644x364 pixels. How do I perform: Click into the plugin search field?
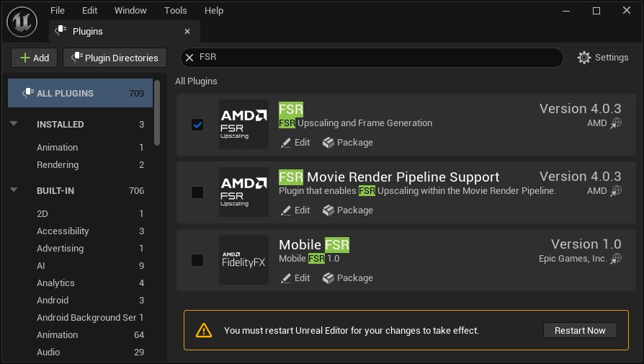pos(375,58)
